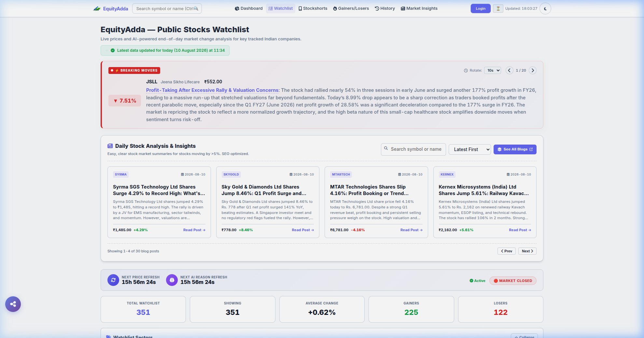The height and width of the screenshot is (338, 644).
Task: Click the MTARTECH ticker tag
Action: [x=341, y=175]
